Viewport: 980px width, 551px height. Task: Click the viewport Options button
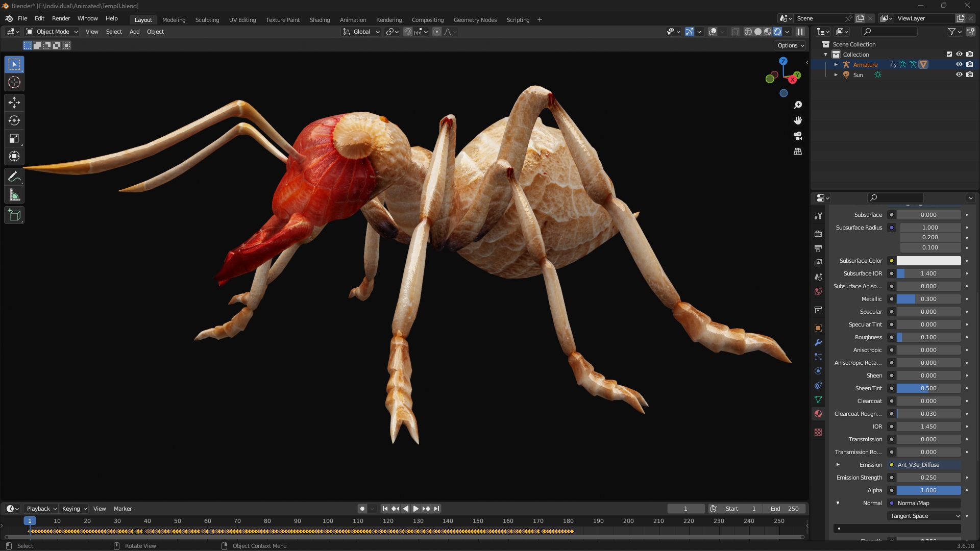(x=791, y=45)
